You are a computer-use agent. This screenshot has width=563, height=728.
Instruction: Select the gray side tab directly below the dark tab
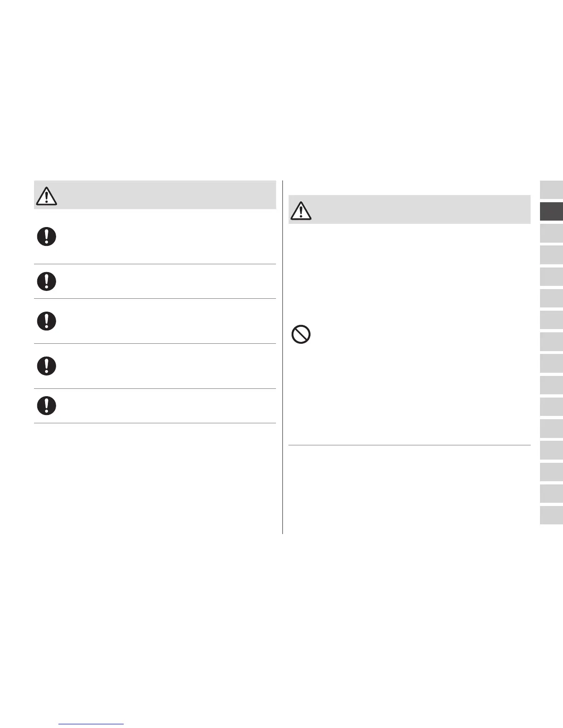(551, 233)
